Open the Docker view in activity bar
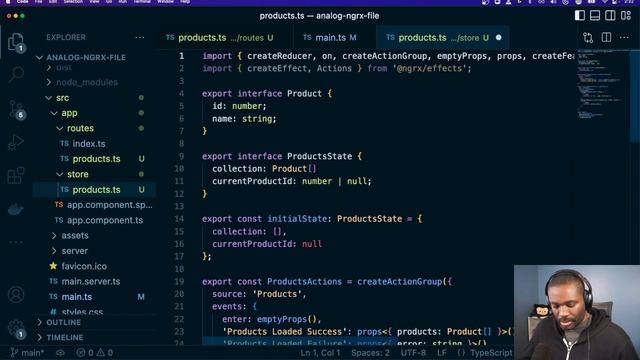Screen dimensions: 640x360 [16, 209]
